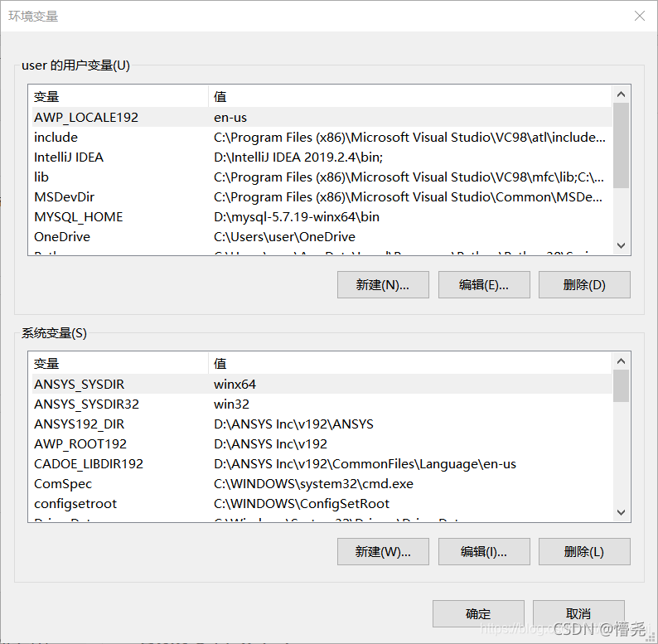Select the OneDrive user variable
The width and height of the screenshot is (658, 644).
coord(322,237)
